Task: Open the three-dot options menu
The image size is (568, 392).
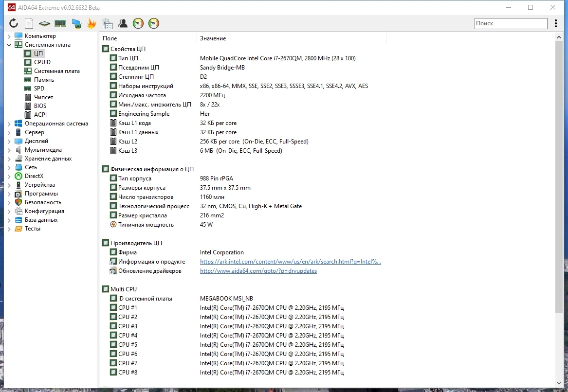Action: [556, 23]
